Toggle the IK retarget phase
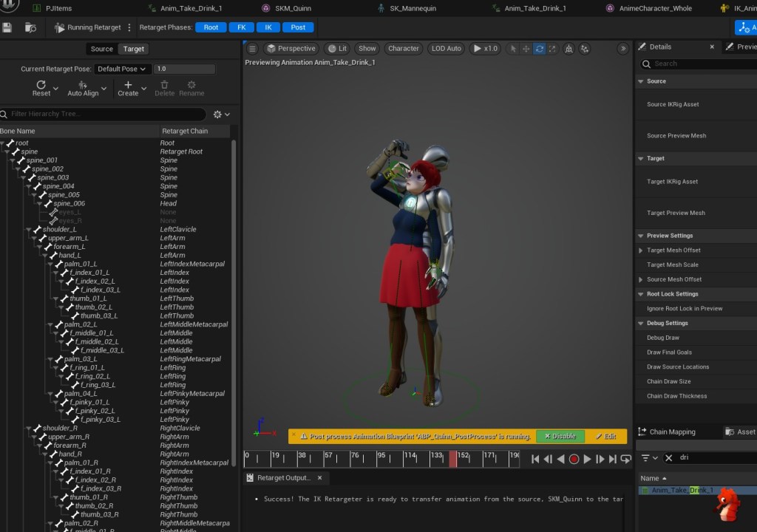This screenshot has width=757, height=532. (268, 27)
